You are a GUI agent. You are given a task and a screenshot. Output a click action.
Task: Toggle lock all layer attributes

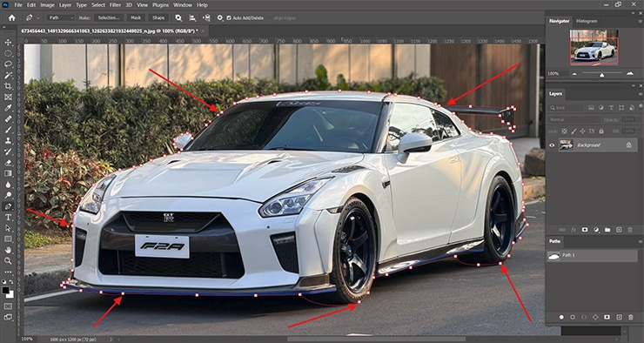click(x=600, y=131)
